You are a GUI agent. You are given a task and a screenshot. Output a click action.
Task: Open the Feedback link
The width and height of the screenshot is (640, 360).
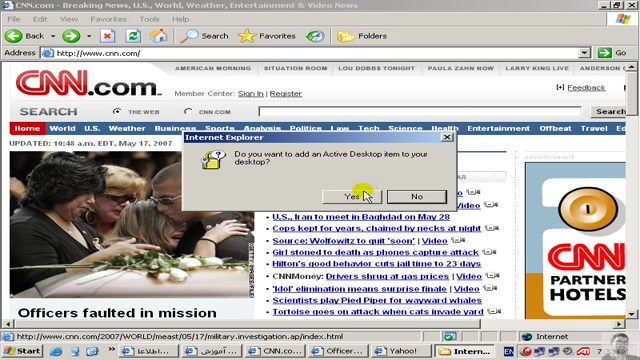click(x=586, y=87)
